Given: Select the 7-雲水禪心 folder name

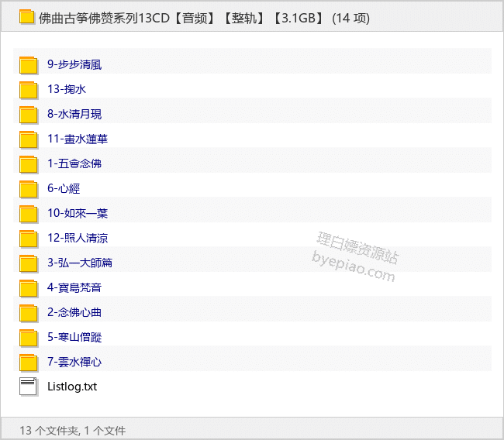Looking at the screenshot, I should (x=74, y=363).
